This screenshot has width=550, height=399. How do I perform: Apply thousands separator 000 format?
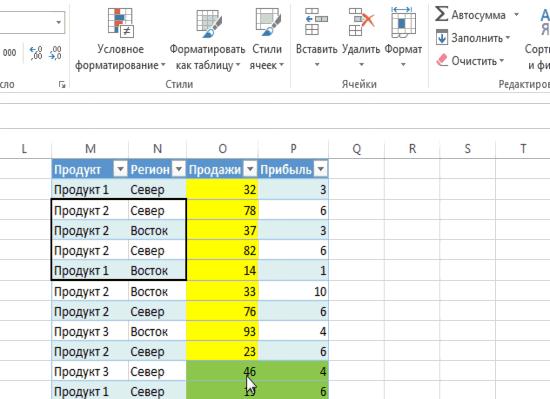click(x=9, y=53)
